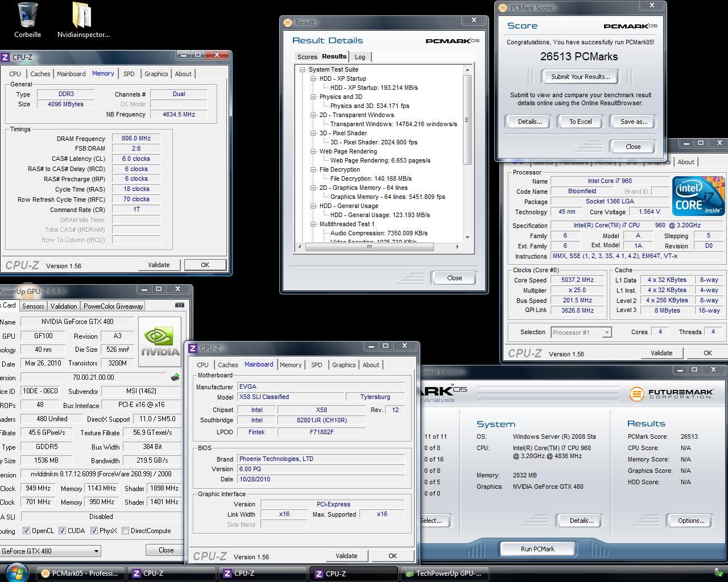The image size is (728, 582).
Task: Collapse the File Decryption node
Action: tap(313, 169)
